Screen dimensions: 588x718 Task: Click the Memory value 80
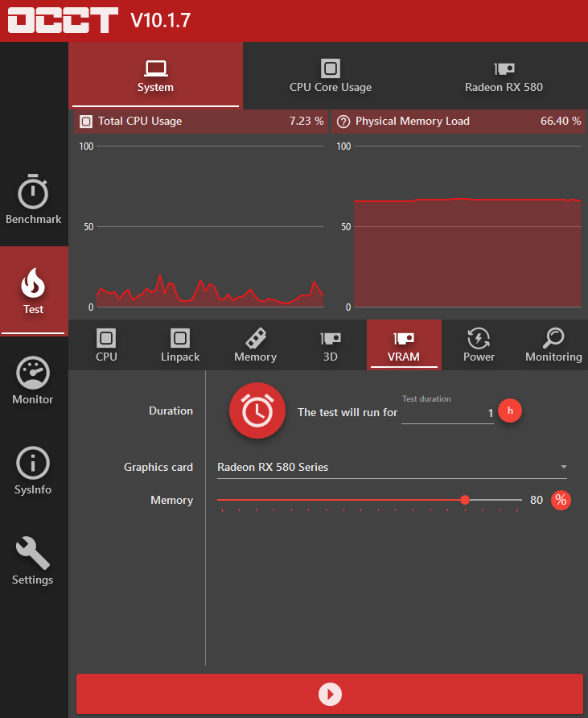537,500
